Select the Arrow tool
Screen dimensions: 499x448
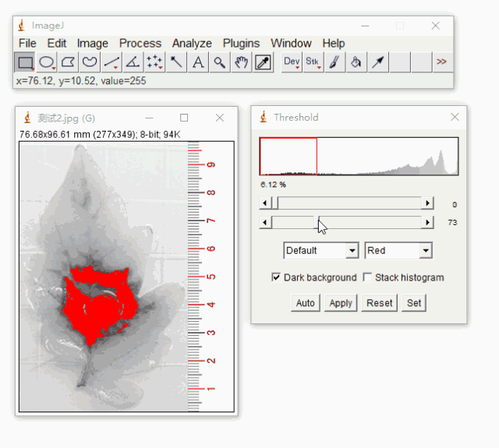point(378,62)
